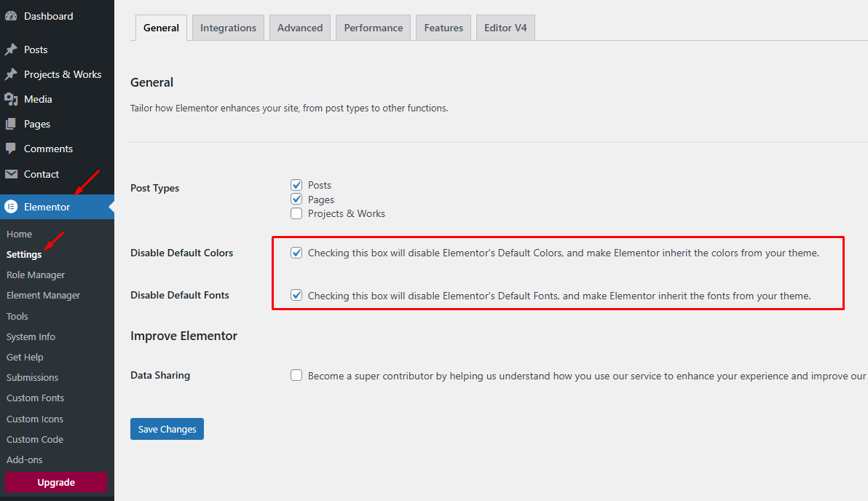Toggle the Disable Default Colors checkbox
868x501 pixels.
pos(296,253)
